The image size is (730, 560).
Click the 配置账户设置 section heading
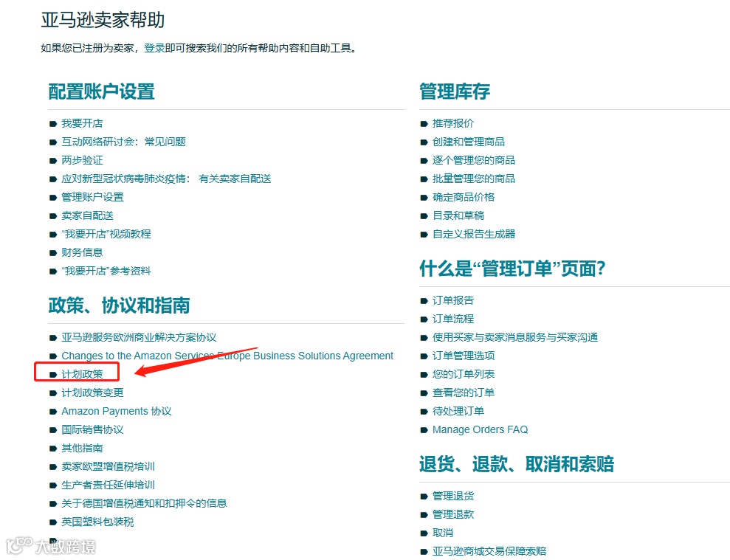click(x=102, y=91)
